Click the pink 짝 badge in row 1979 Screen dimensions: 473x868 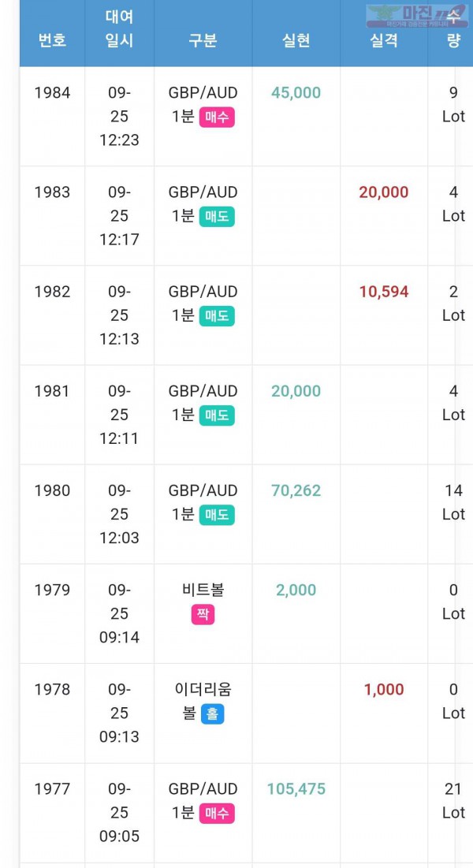(203, 614)
